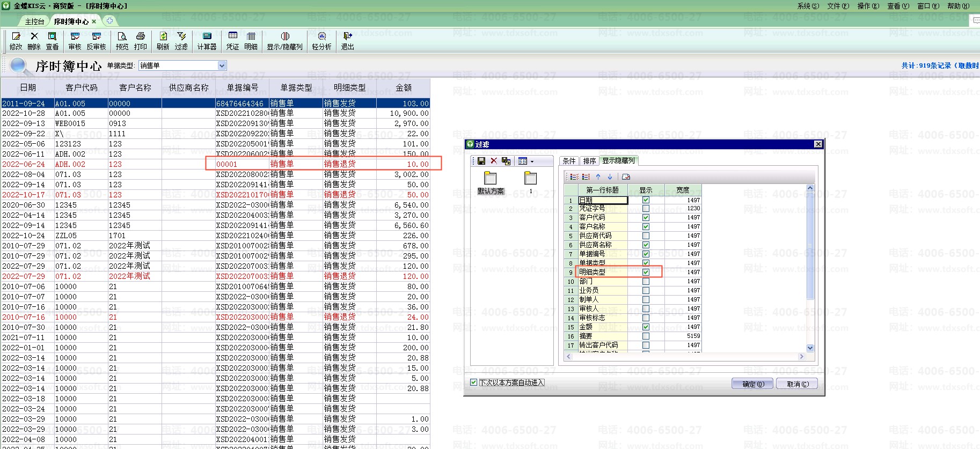The height and width of the screenshot is (449, 980).
Task: Open the 文件(F) menu
Action: [x=838, y=6]
